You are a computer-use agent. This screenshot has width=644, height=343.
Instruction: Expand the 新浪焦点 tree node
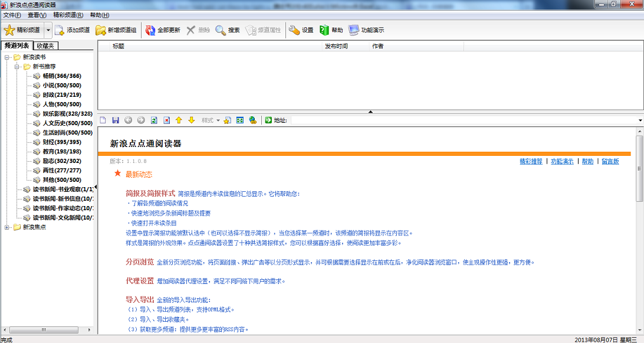[x=7, y=227]
